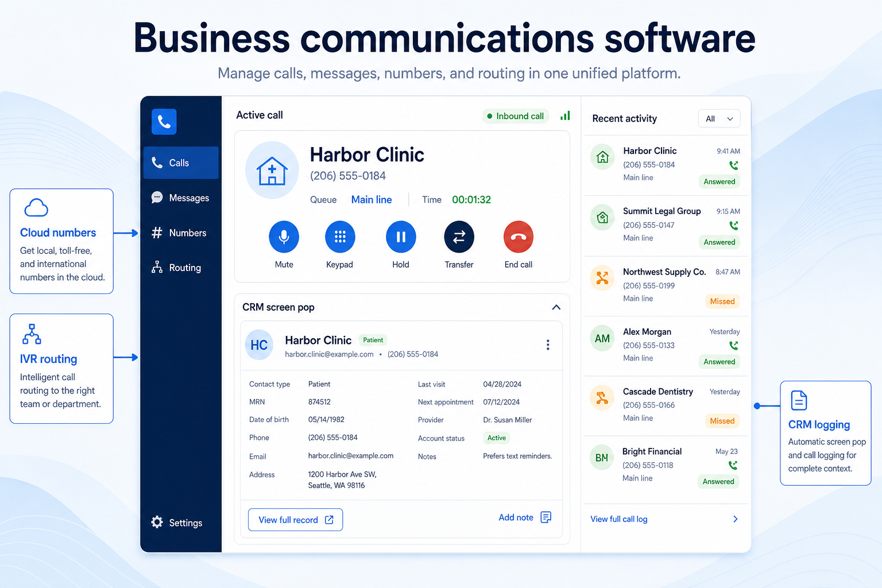Open the All filter dropdown in Recent activity
Image resolution: width=882 pixels, height=588 pixels.
coord(719,119)
